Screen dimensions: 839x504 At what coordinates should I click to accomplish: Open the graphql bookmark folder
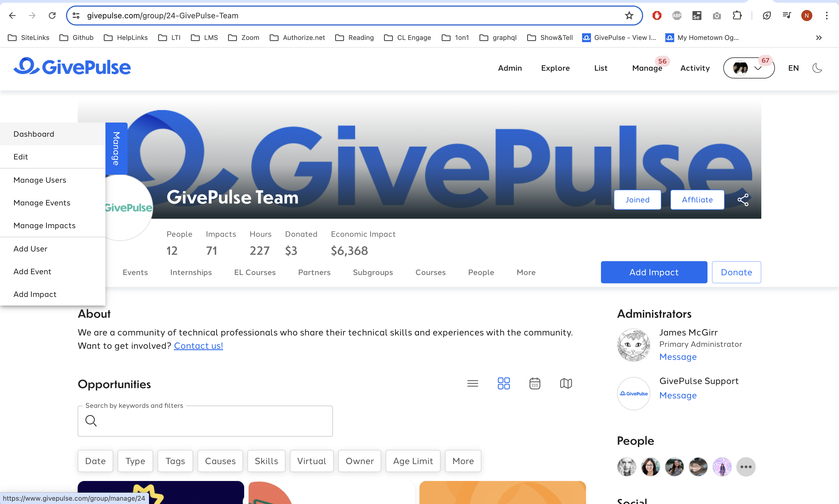(498, 38)
